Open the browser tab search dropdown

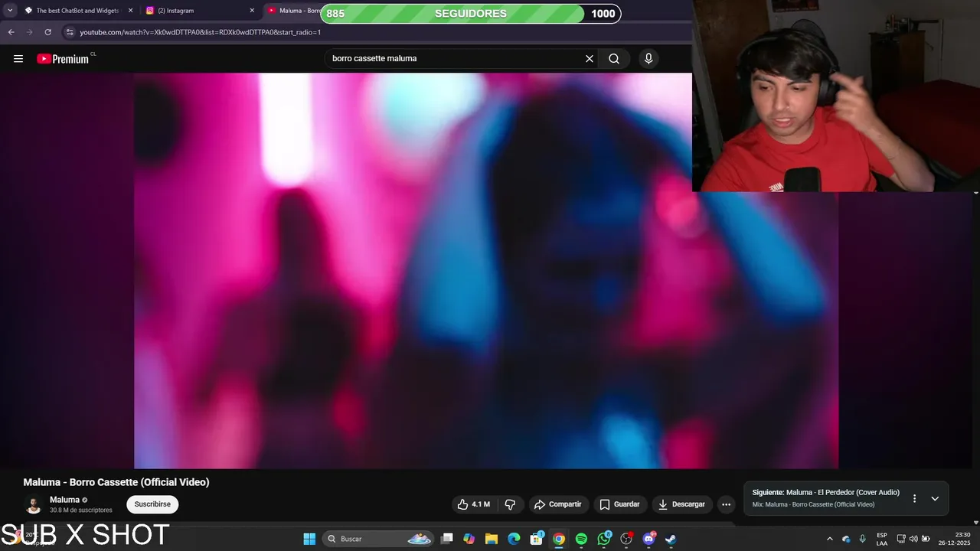coord(10,11)
